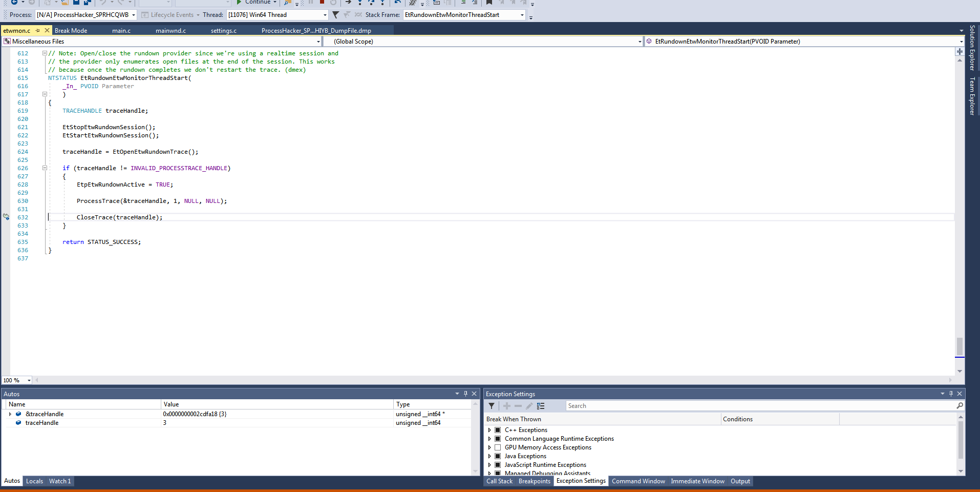The image size is (980, 492).
Task: Toggle Java Exceptions checkbox
Action: click(498, 456)
